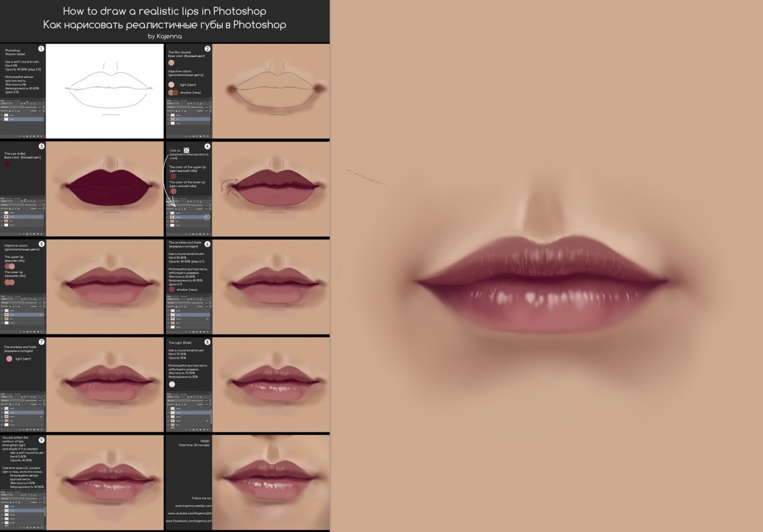Click the lock image pixels brush icon in step 4
This screenshot has height=532, width=763.
coord(179,209)
